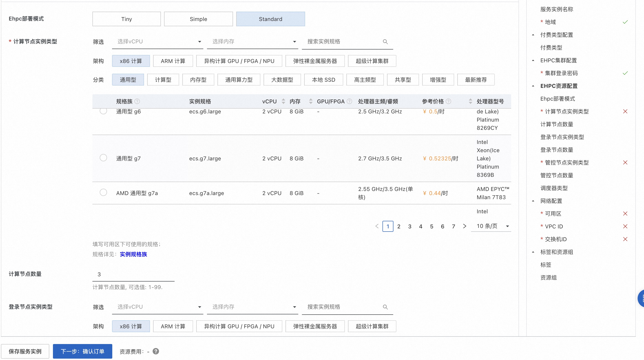Click red error mark beside 交换机ID
Screen dimensions: 644x360
click(625, 239)
